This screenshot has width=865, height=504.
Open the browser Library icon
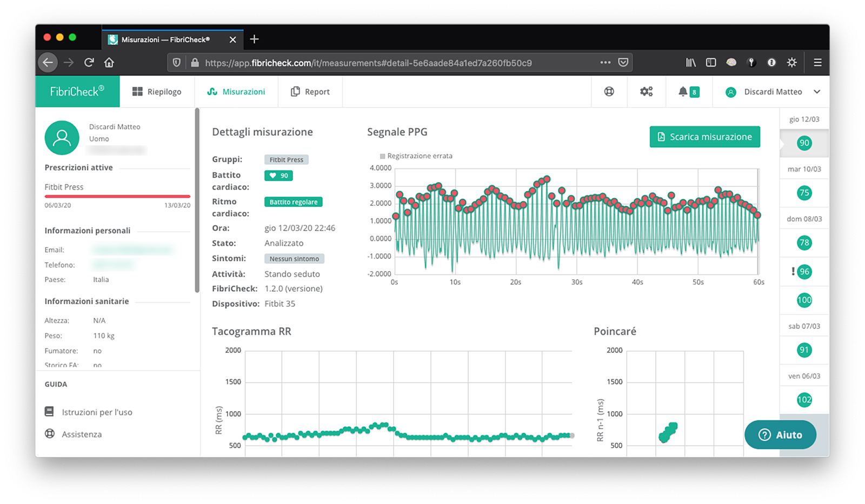pos(691,63)
